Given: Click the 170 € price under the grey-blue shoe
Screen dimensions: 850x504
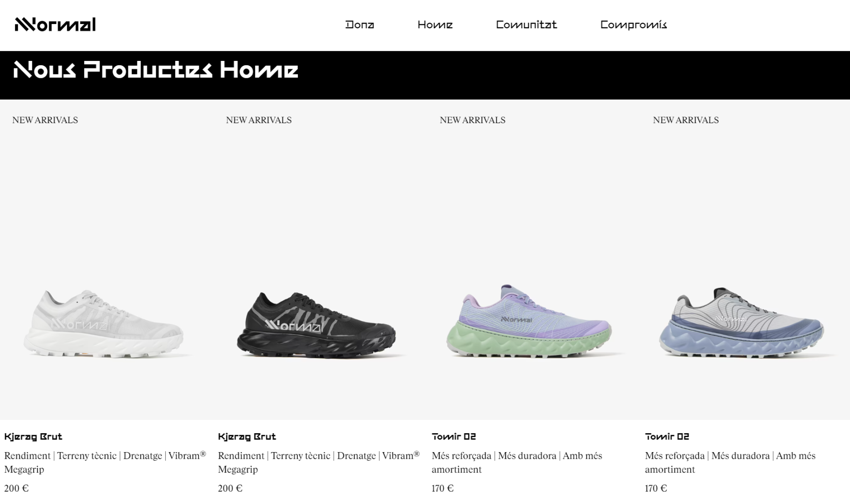Looking at the screenshot, I should (656, 488).
